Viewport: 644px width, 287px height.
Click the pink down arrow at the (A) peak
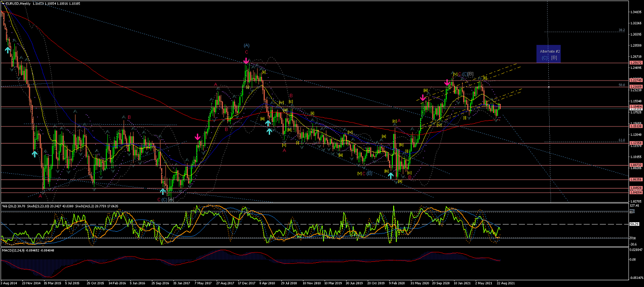pyautogui.click(x=246, y=59)
